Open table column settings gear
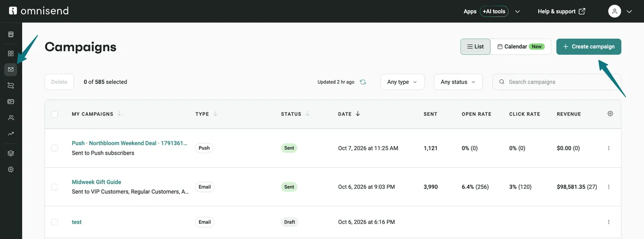Viewport: 644px width, 239px height. [x=610, y=113]
